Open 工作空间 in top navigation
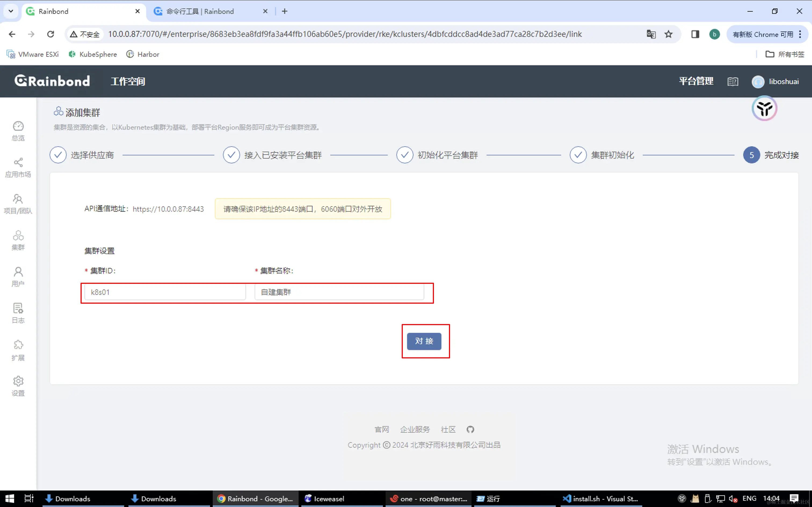Screen dimensions: 812x507 [128, 82]
